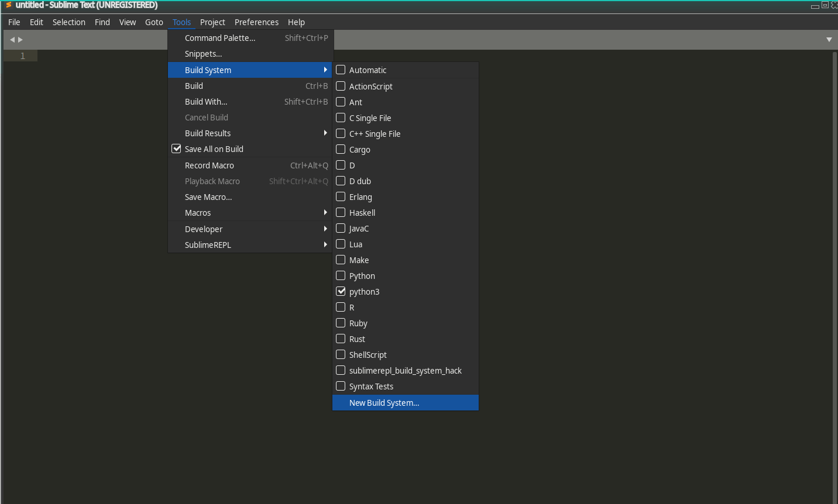Click line number 1 in the gutter
Image resolution: width=838 pixels, height=504 pixels.
(x=23, y=56)
